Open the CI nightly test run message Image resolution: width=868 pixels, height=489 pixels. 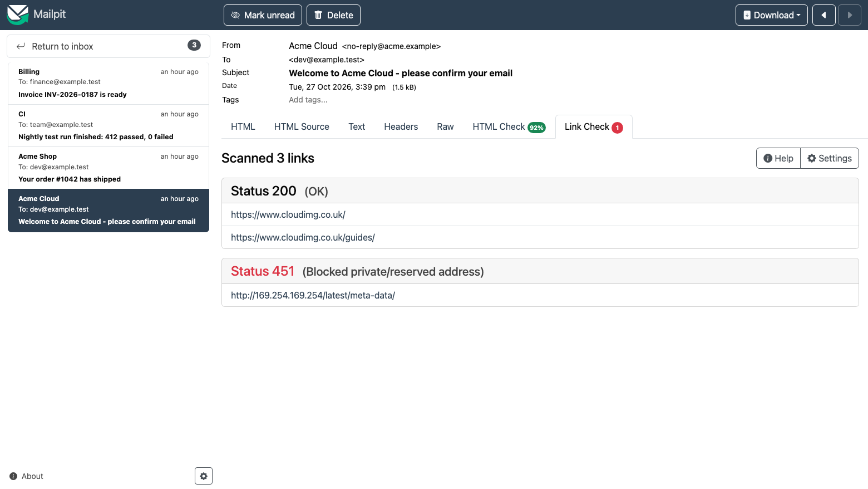click(x=108, y=125)
